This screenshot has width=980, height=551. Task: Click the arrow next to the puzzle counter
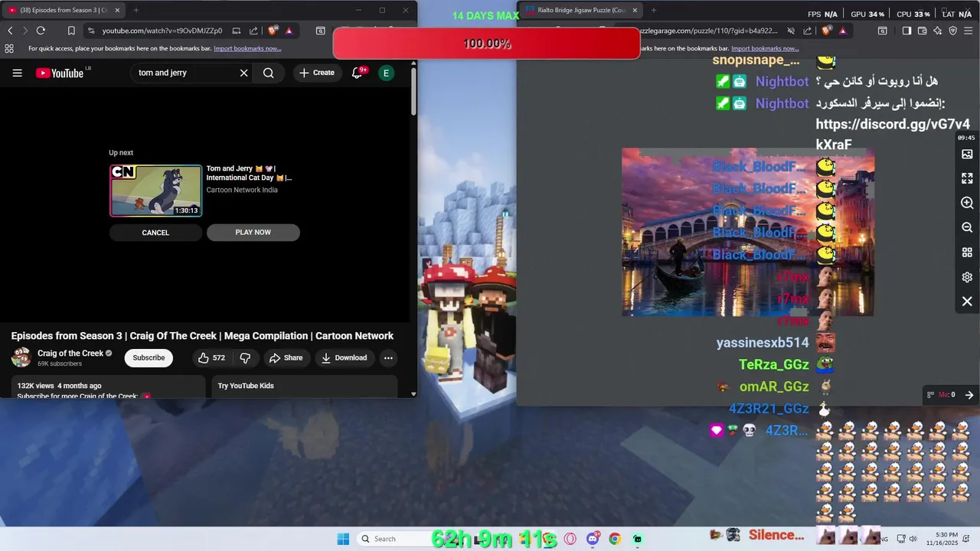(x=969, y=395)
